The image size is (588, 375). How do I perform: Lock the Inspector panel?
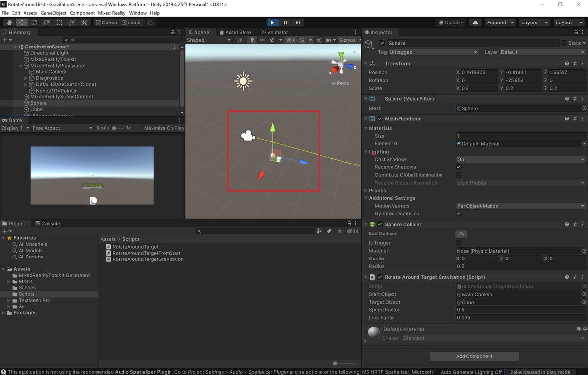tap(576, 32)
